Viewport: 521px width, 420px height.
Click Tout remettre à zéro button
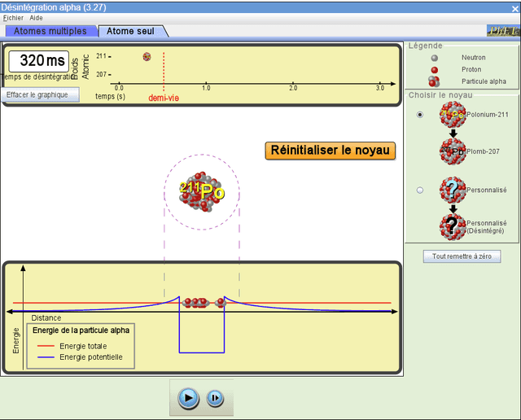click(x=462, y=256)
